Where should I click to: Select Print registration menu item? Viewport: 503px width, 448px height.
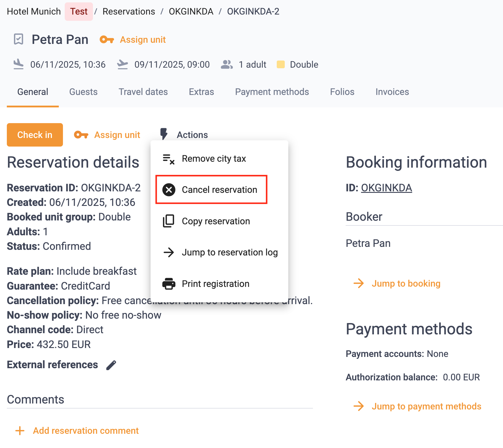coord(219,284)
